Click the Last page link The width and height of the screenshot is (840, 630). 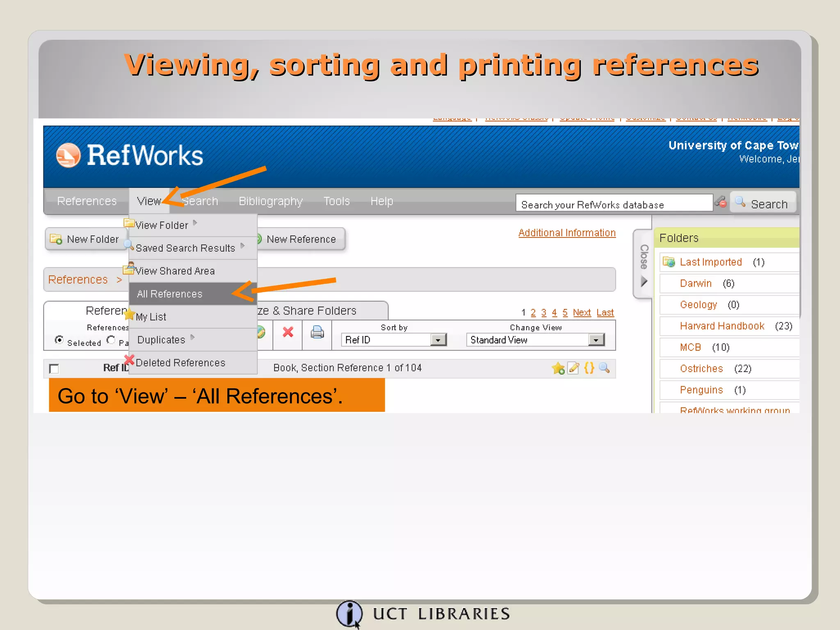tap(605, 313)
